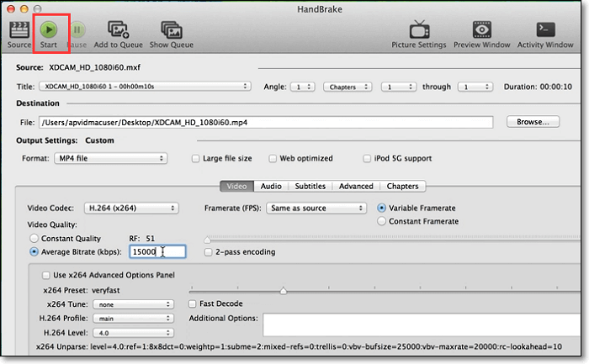
Task: Click the x264 Preset slider handle
Action: [x=284, y=291]
